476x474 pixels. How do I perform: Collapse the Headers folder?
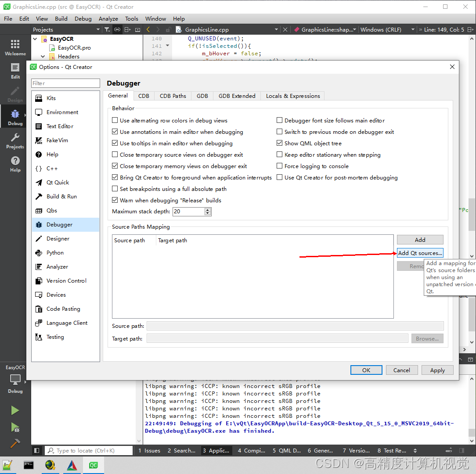[43, 56]
